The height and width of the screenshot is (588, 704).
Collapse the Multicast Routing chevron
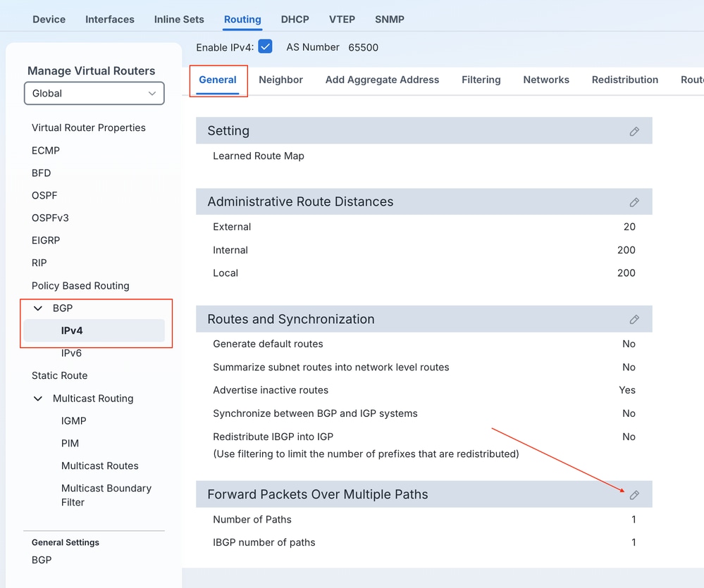(38, 399)
